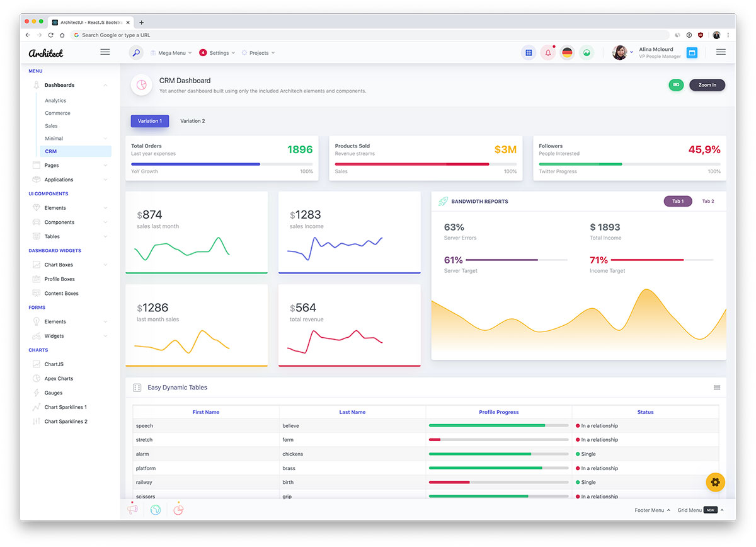Open Tab 2 in Bandwidth Reports

click(708, 201)
